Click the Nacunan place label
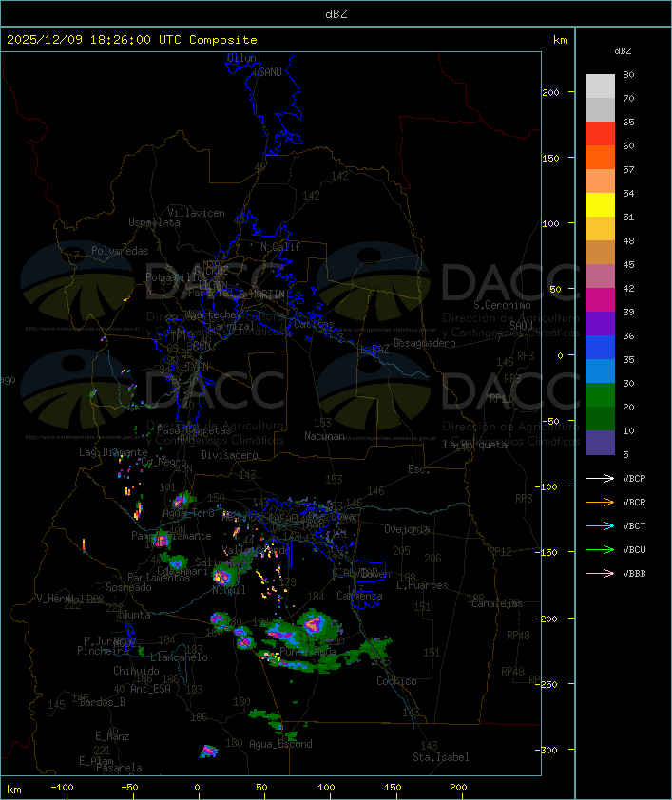Screen dimensions: 672x800 click(324, 436)
